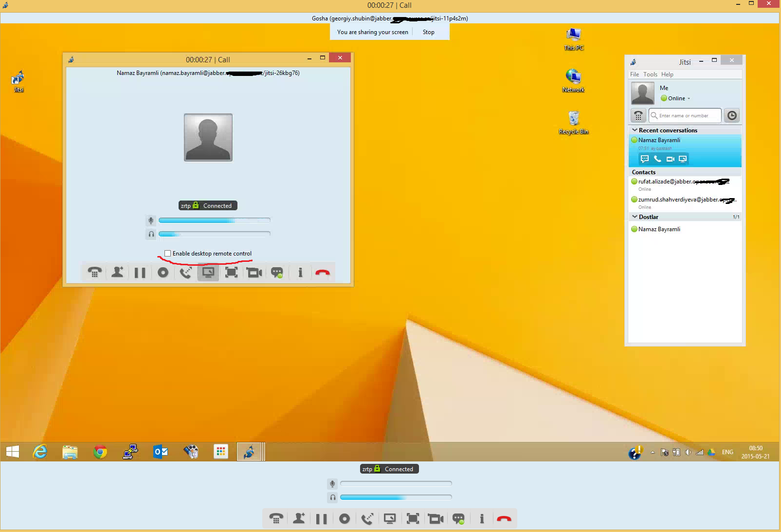This screenshot has width=781, height=532.
Task: Click zrtp Connected badge in Namaz call window
Action: [x=208, y=205]
